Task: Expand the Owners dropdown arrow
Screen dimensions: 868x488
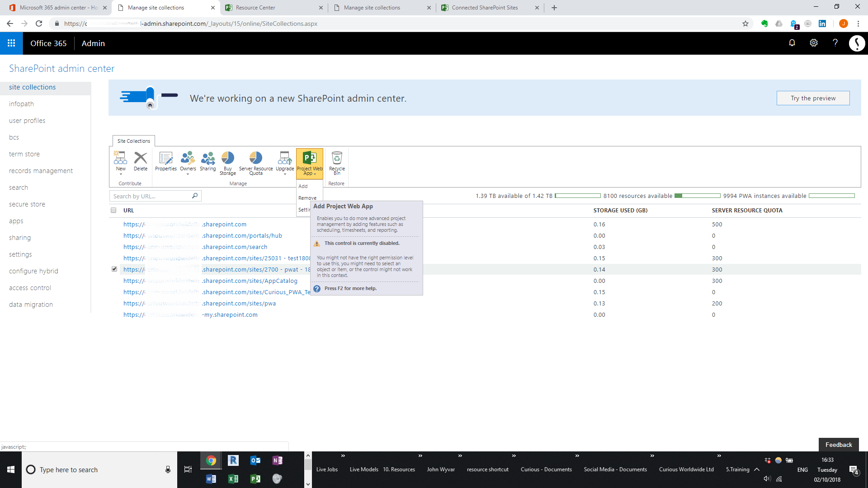Action: pyautogui.click(x=188, y=174)
